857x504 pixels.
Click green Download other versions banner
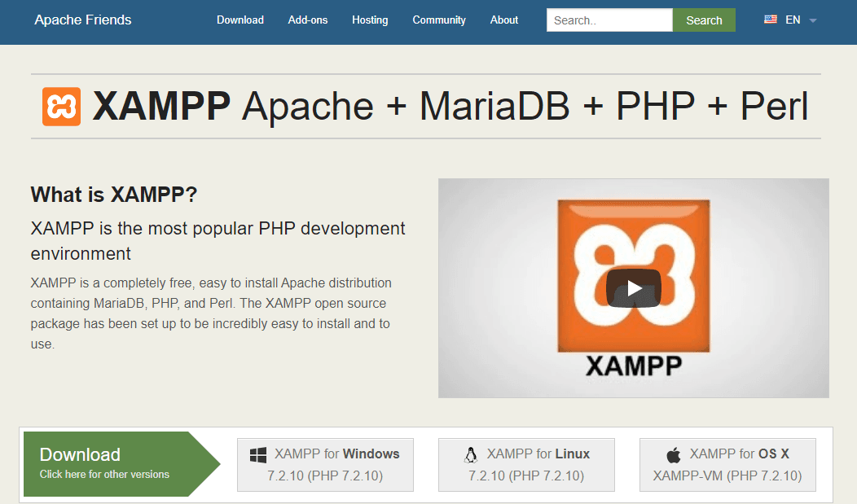(122, 464)
